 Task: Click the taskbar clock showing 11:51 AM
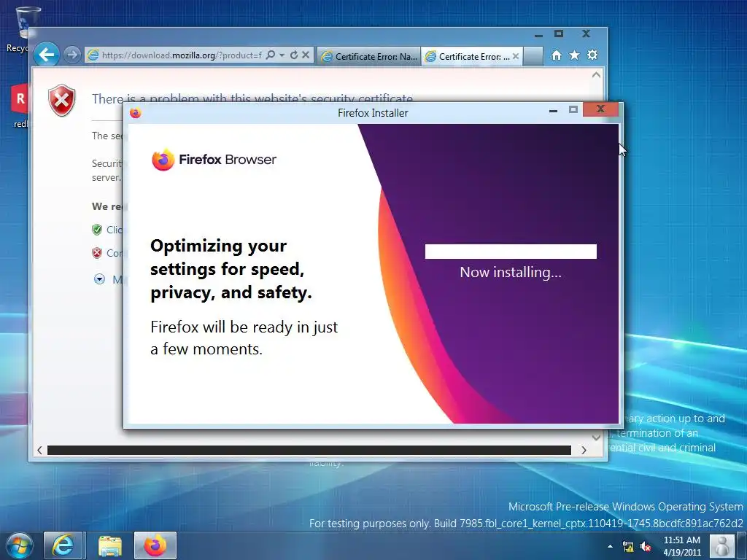coord(682,546)
